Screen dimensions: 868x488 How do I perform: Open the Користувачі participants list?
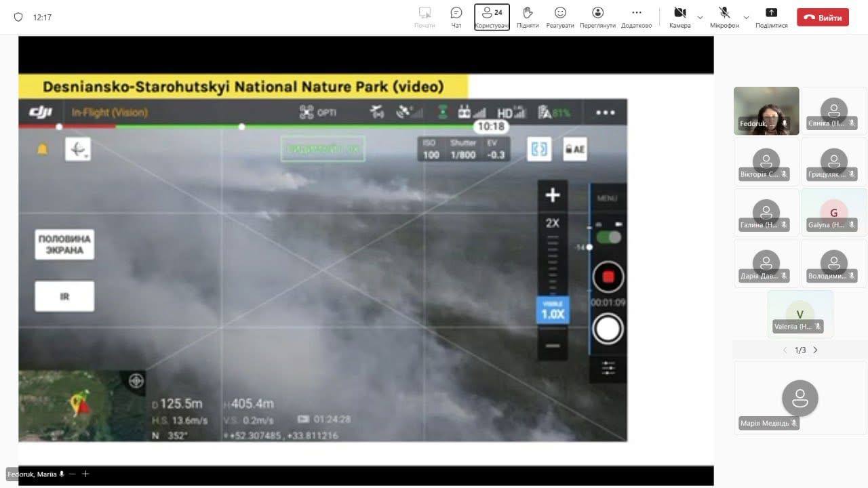[x=492, y=17]
